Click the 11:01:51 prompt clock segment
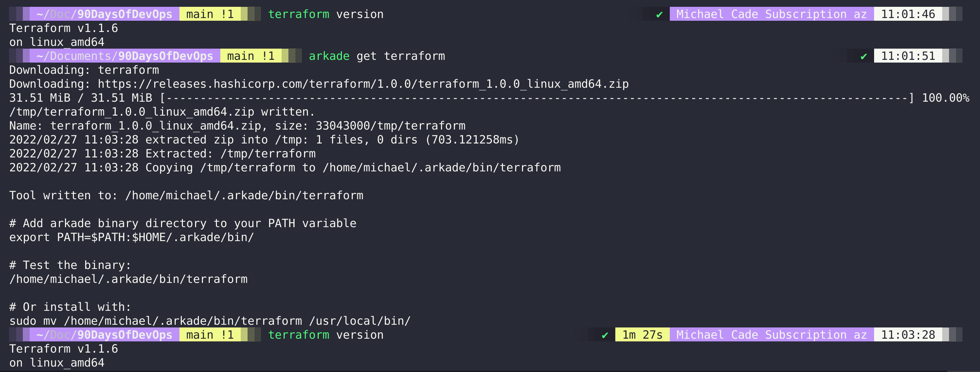 tap(908, 56)
